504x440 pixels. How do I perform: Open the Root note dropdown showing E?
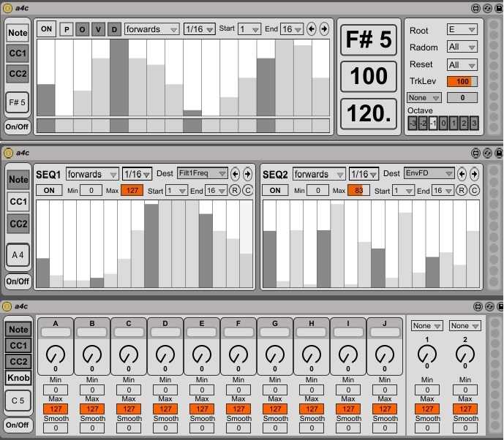pos(462,30)
